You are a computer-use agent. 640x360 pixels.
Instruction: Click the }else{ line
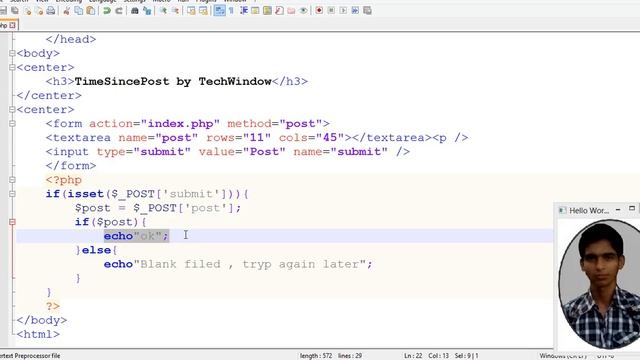pos(96,250)
